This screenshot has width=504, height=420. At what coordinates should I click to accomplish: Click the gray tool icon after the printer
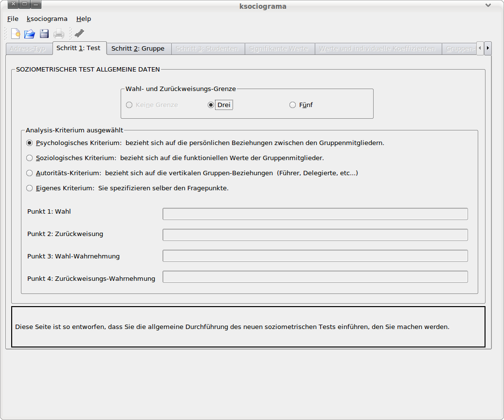coord(79,33)
